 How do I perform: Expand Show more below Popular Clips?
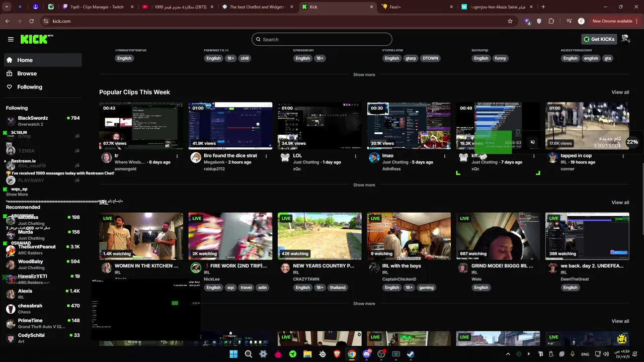(x=364, y=185)
